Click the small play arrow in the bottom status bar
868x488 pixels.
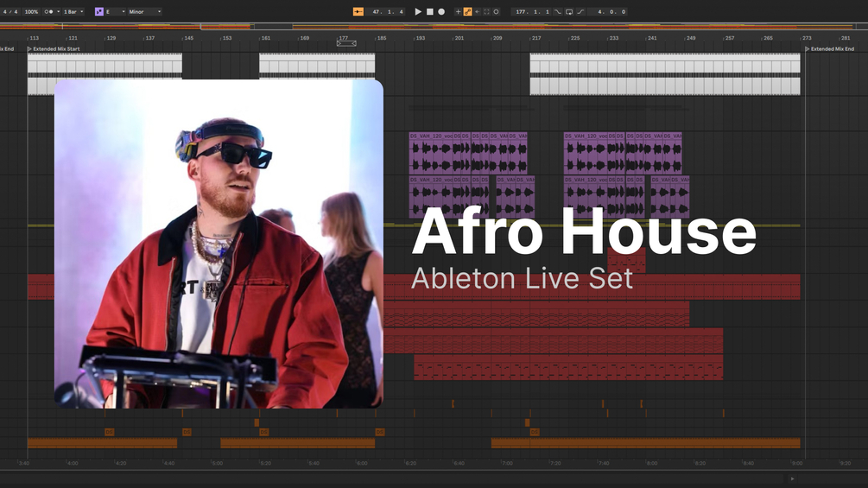point(793,478)
